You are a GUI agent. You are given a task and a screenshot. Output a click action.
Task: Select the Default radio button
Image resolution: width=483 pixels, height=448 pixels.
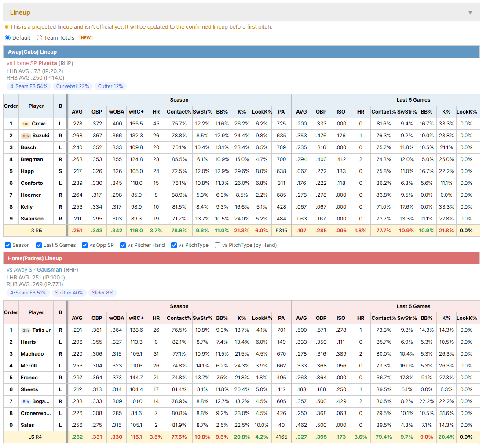pos(8,37)
